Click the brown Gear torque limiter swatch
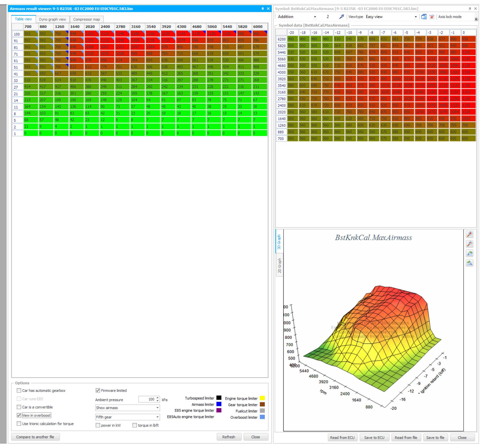 click(x=262, y=404)
